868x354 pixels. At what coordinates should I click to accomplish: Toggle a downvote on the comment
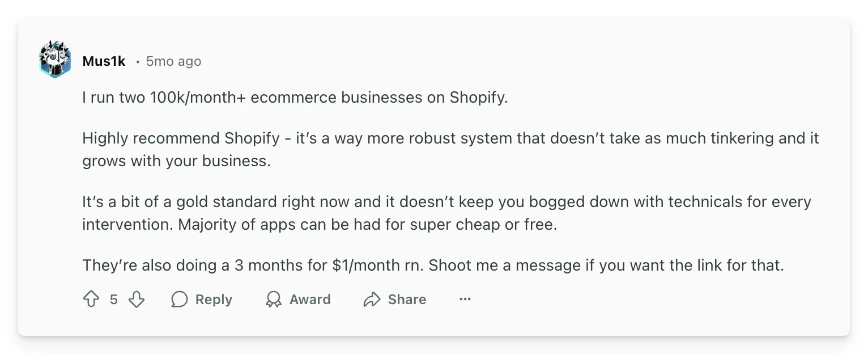(x=137, y=299)
